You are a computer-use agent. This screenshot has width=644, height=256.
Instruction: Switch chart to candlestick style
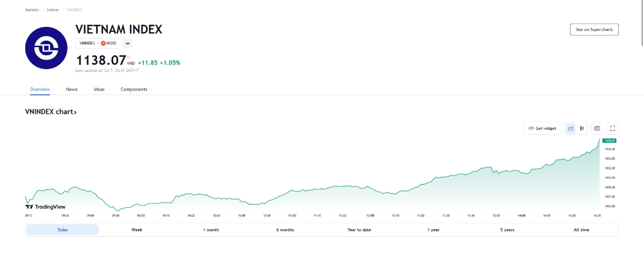click(582, 128)
